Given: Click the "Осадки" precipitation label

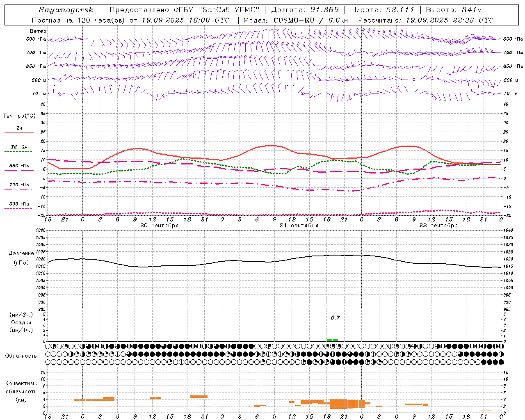Looking at the screenshot, I should click(x=21, y=322).
